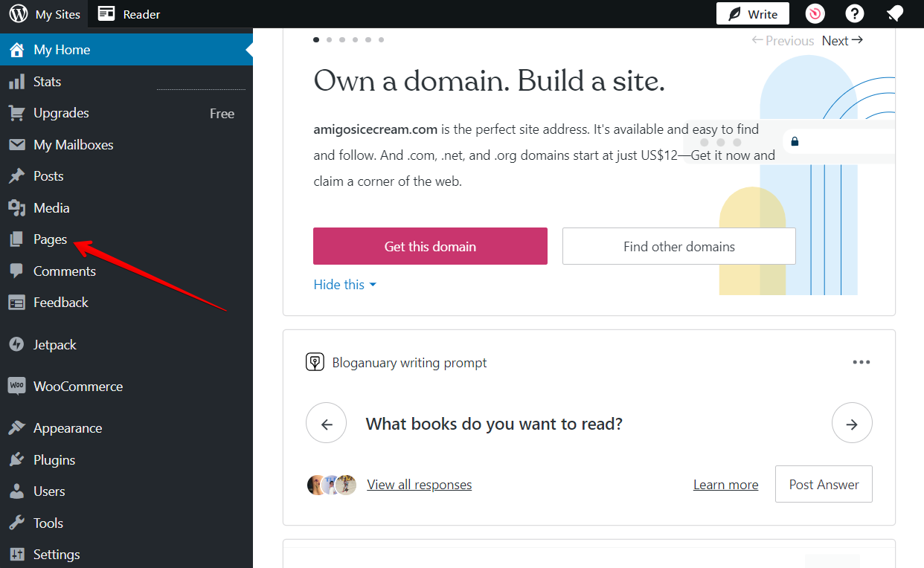Open the My Sites menu
The image size is (924, 568).
[x=45, y=13]
